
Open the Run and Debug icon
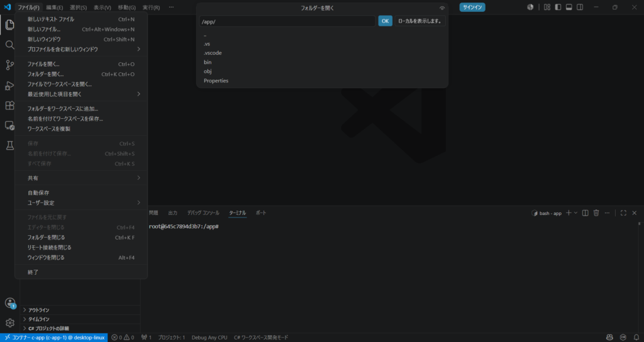[x=9, y=85]
